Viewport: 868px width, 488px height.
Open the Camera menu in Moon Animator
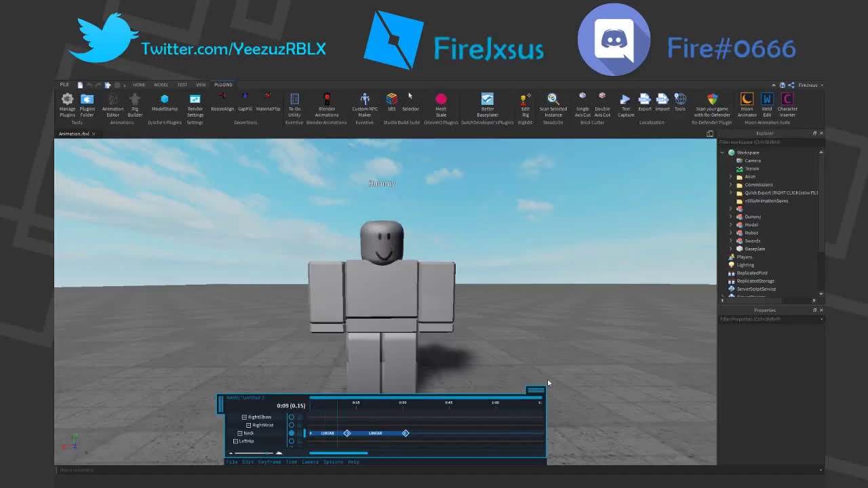click(310, 462)
